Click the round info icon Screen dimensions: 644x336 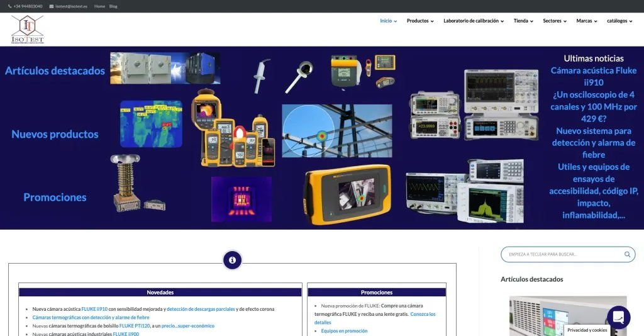tap(232, 260)
